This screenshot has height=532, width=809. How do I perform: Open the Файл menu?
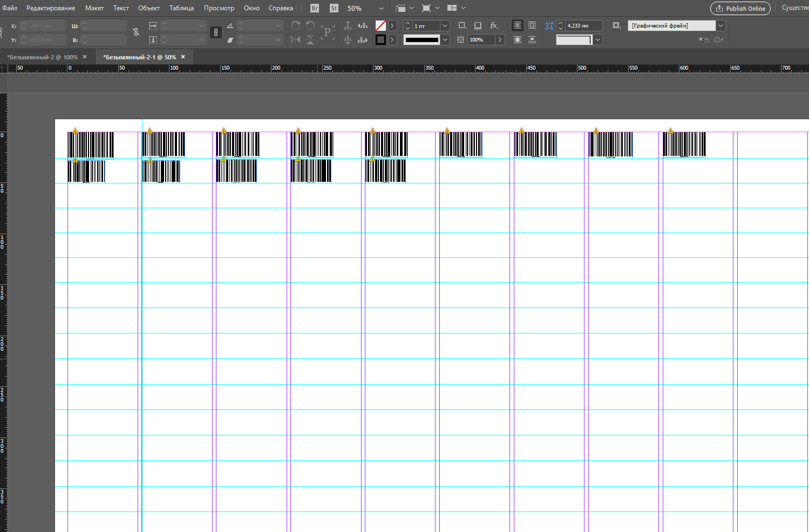coord(10,8)
